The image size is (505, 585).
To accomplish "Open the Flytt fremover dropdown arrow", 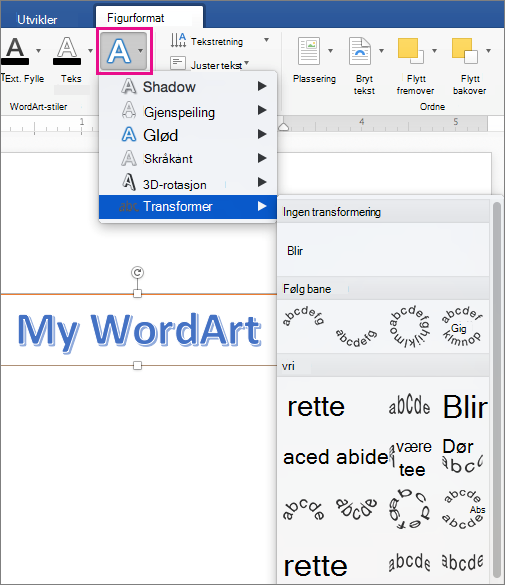I will [x=435, y=51].
